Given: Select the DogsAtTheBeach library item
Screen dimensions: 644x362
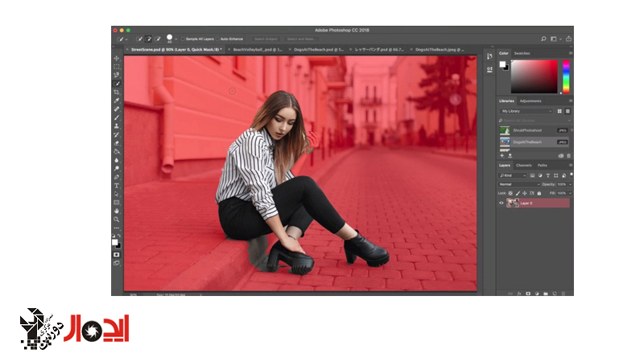Looking at the screenshot, I should tap(527, 142).
